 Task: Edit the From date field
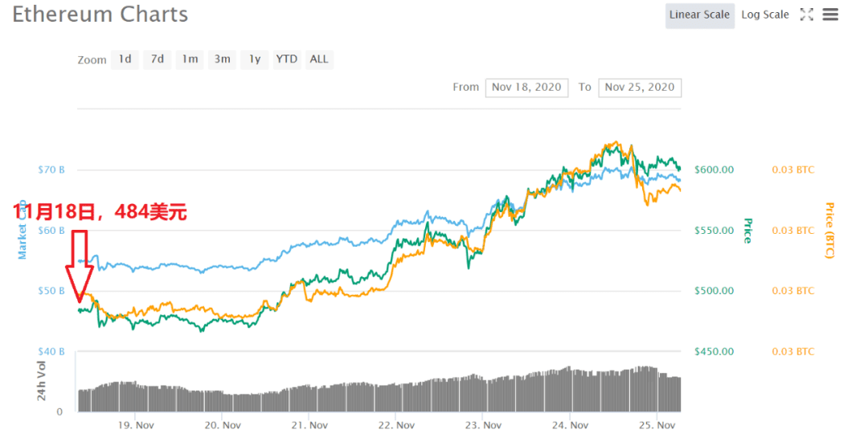pos(526,88)
